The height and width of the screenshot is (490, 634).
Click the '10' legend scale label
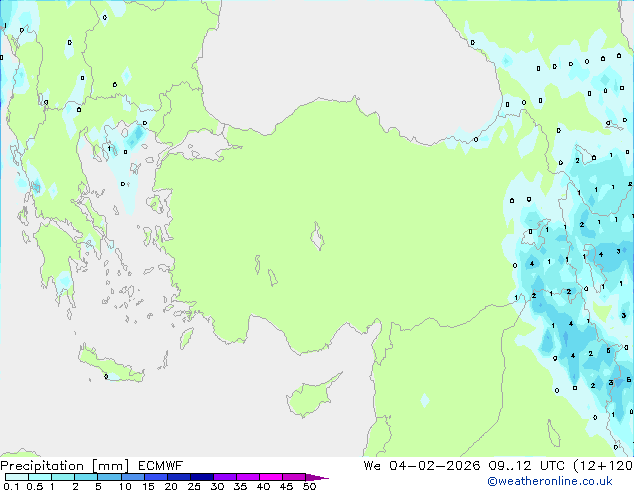click(x=125, y=486)
